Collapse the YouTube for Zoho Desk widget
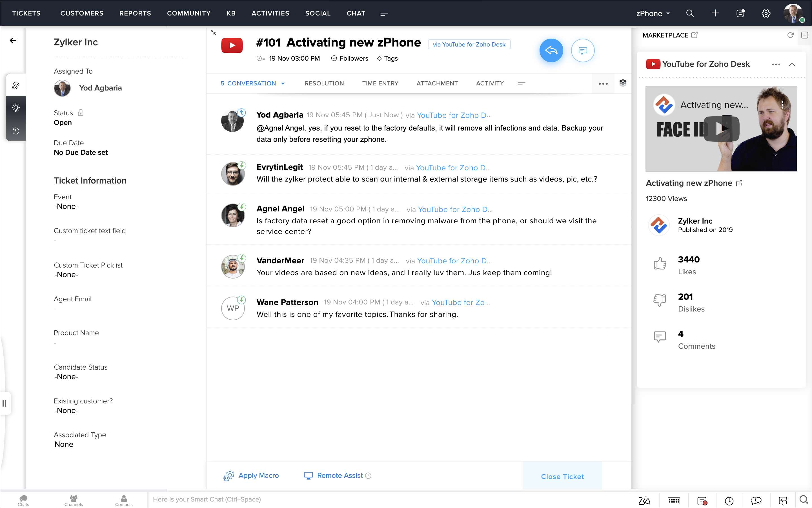Image resolution: width=812 pixels, height=508 pixels. (792, 65)
